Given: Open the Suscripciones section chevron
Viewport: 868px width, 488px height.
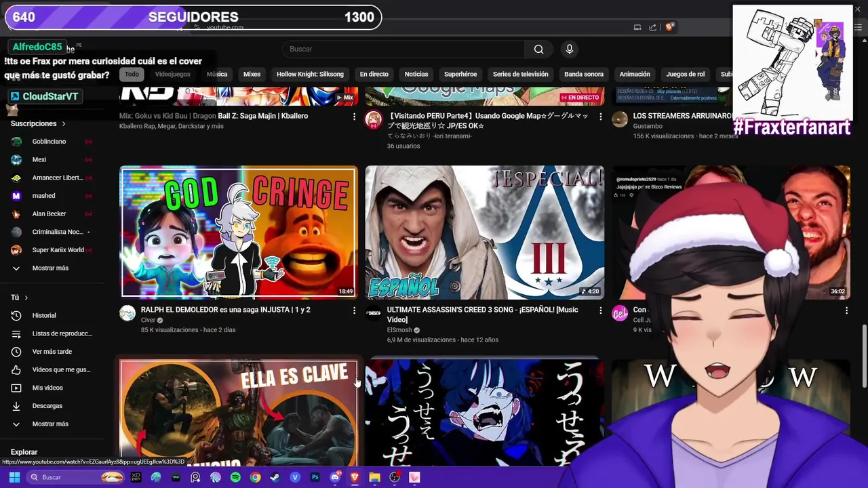Looking at the screenshot, I should tap(64, 123).
